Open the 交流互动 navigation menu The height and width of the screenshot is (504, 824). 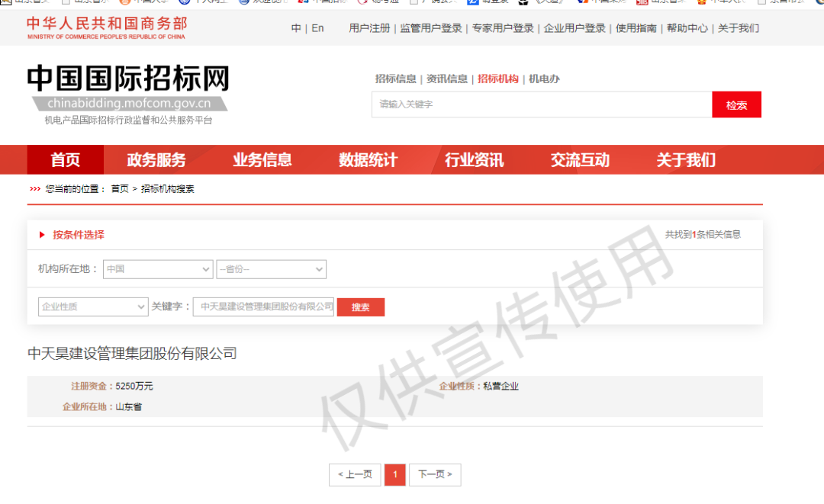[580, 159]
